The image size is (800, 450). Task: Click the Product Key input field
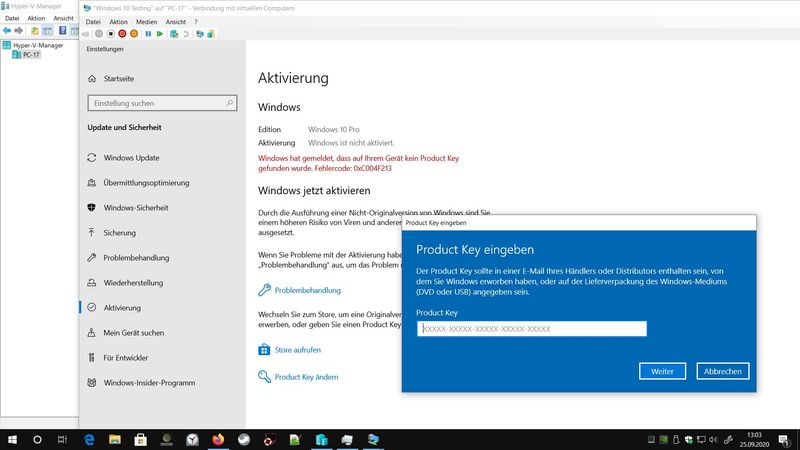click(532, 329)
